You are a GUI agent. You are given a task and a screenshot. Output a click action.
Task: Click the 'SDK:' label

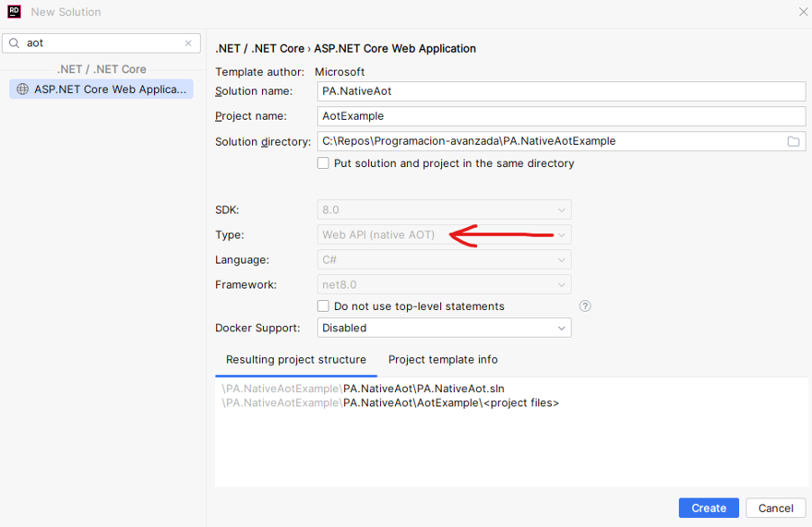tap(227, 210)
